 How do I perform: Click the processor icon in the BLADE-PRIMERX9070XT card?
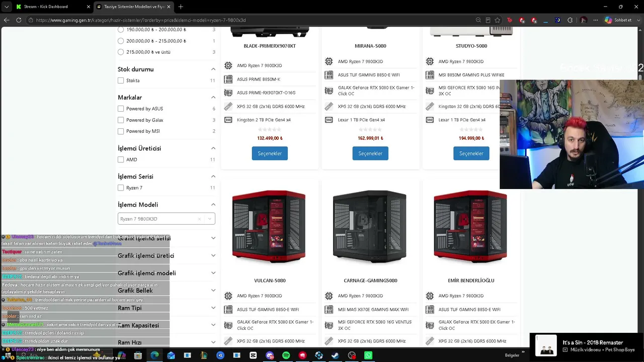[x=228, y=65]
